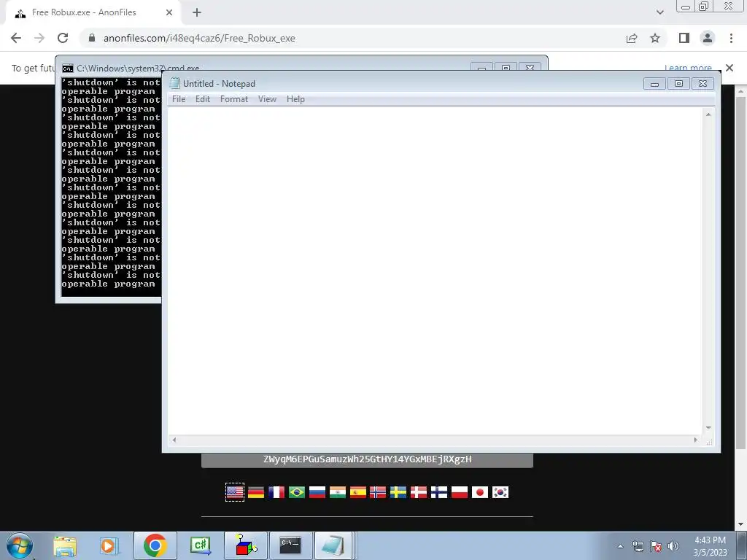Open the C# application taskbar icon

pyautogui.click(x=200, y=545)
